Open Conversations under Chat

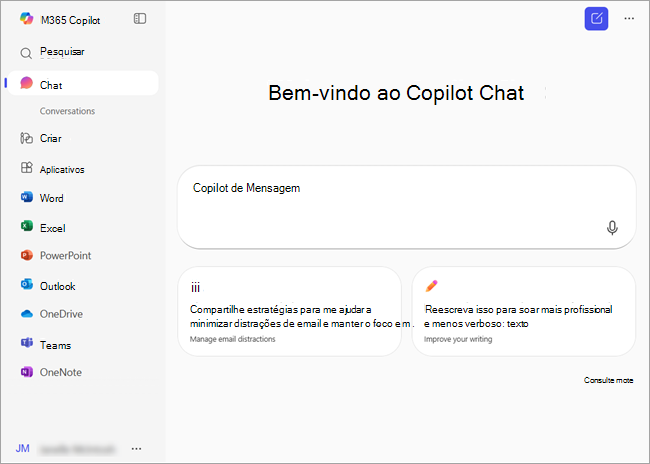coord(67,111)
